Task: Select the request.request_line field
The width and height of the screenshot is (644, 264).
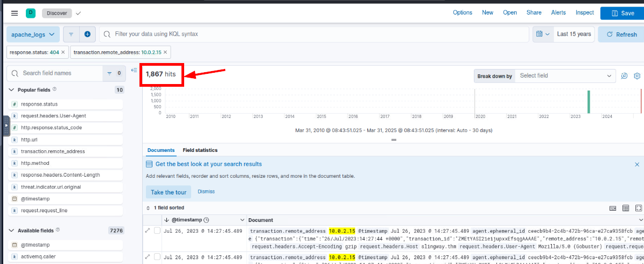Action: point(66,211)
